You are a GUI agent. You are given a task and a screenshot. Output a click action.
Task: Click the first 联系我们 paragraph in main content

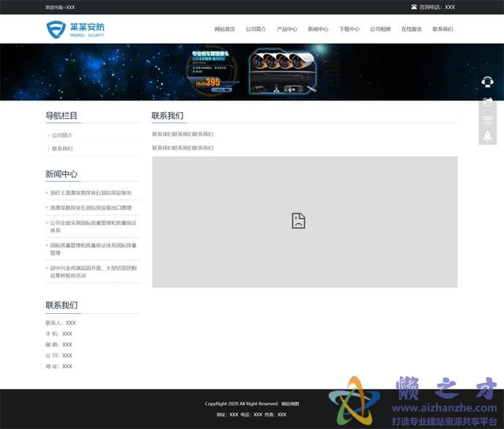coord(182,134)
